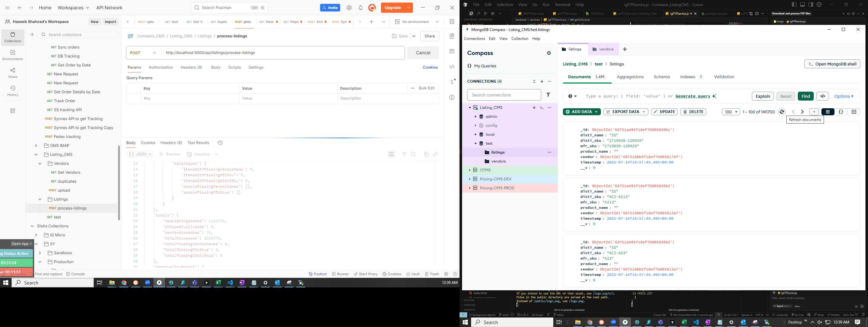Image resolution: width=868 pixels, height=327 pixels.
Task: Switch Compass to table view
Action: pyautogui.click(x=854, y=112)
